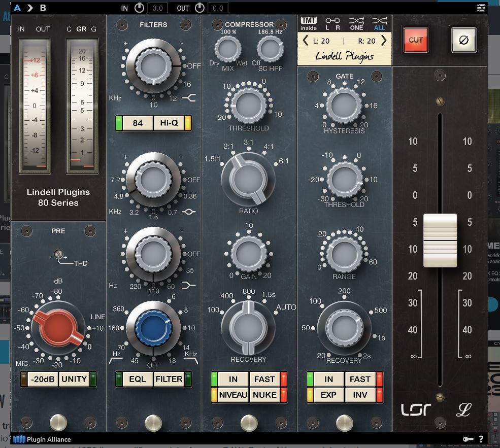Viewport: 500px width, 448px height.
Task: Select preset slot B
Action: point(43,8)
